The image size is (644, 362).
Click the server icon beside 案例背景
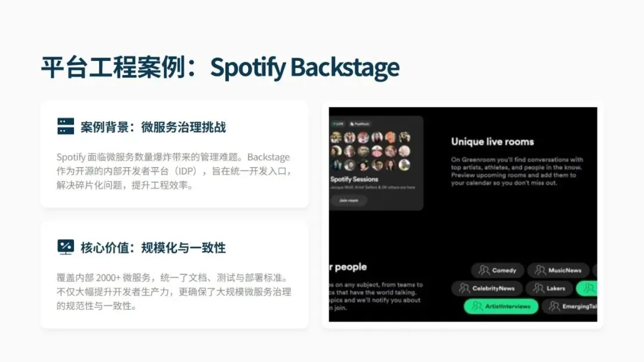(66, 126)
